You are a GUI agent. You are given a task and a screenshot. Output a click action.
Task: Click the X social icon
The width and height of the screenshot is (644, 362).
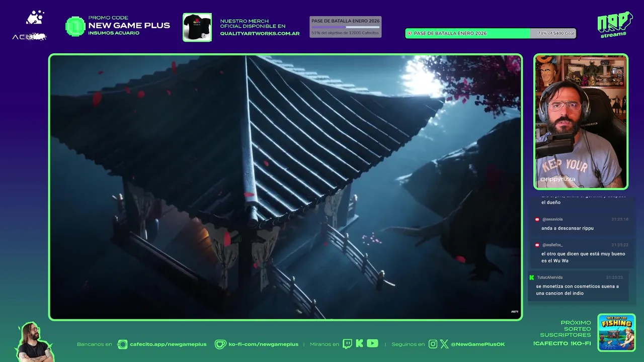(x=444, y=344)
